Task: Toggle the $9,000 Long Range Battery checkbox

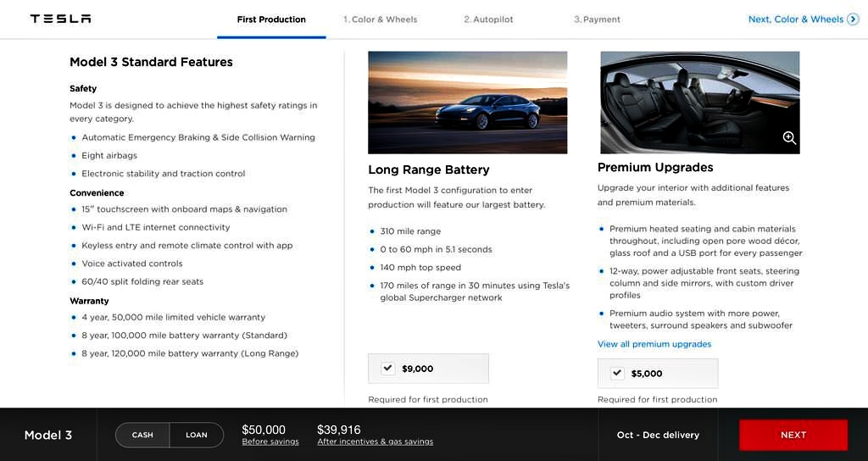Action: [388, 368]
